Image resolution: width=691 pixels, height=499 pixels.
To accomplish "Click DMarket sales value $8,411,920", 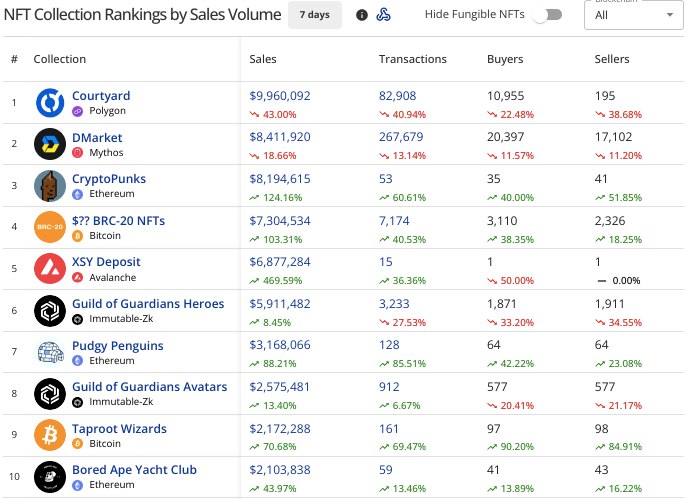I will click(x=280, y=137).
